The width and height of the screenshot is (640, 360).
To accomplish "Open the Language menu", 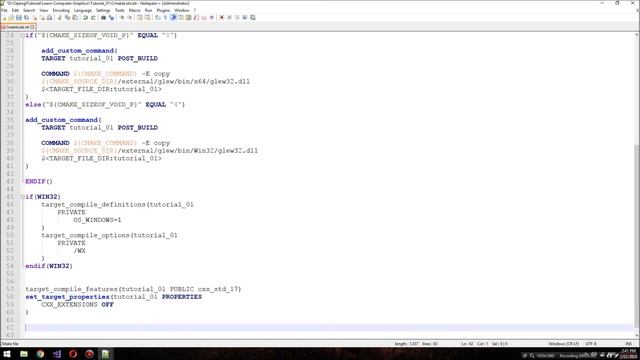I will click(83, 10).
